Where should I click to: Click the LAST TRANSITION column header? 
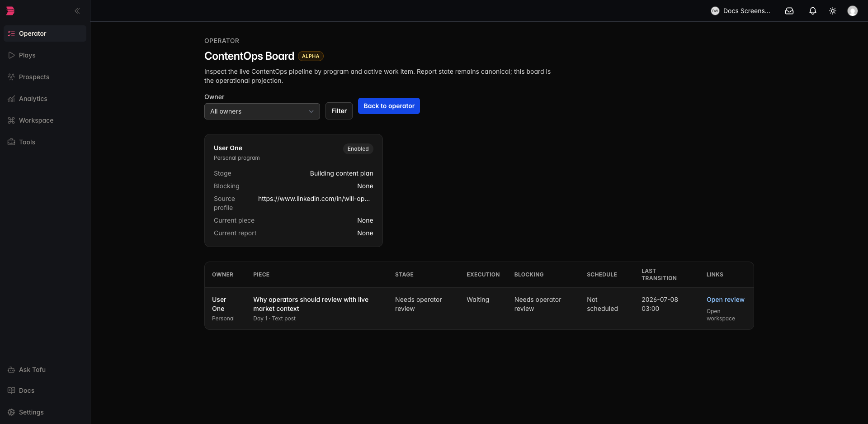coord(659,275)
